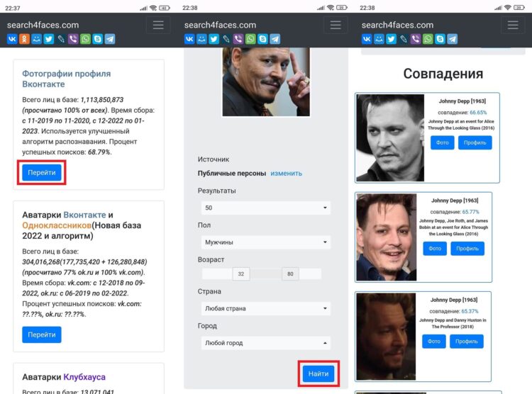This screenshot has width=532, height=394.
Task: Click the battery status icon at 22:37
Action: [x=165, y=8]
